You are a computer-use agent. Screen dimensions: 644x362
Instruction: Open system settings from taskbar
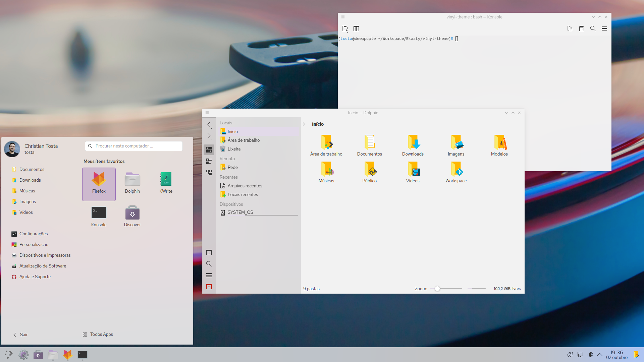[23, 355]
